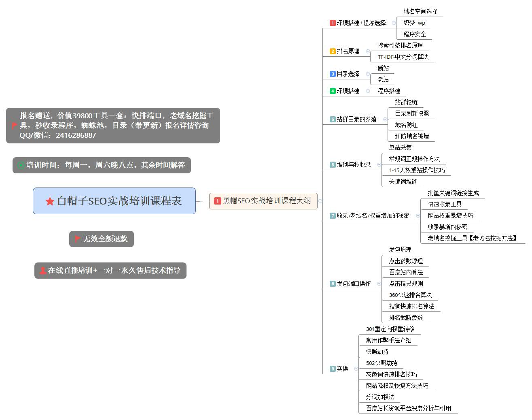Collapse the 实操 branch
The height and width of the screenshot is (420, 532).
click(356, 369)
